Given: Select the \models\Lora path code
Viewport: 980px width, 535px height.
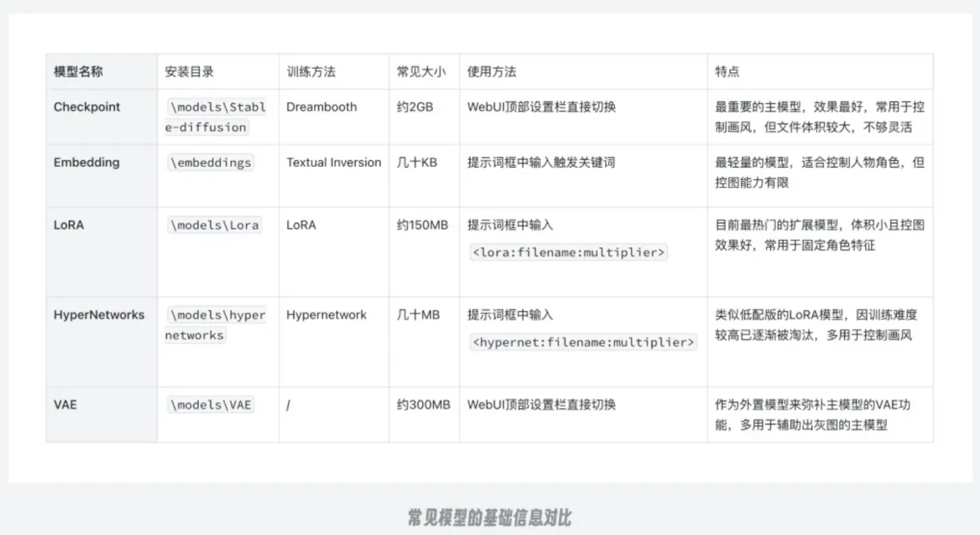Looking at the screenshot, I should [x=214, y=225].
